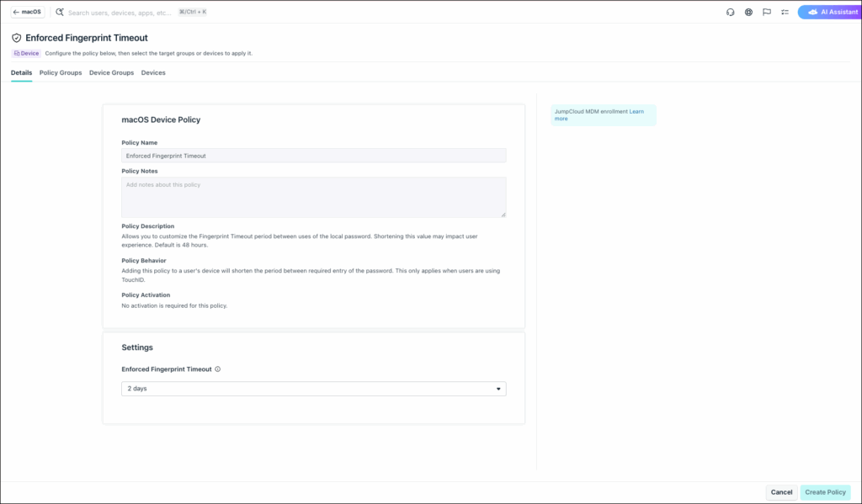The image size is (862, 504).
Task: Open the support headset icon
Action: pyautogui.click(x=730, y=12)
